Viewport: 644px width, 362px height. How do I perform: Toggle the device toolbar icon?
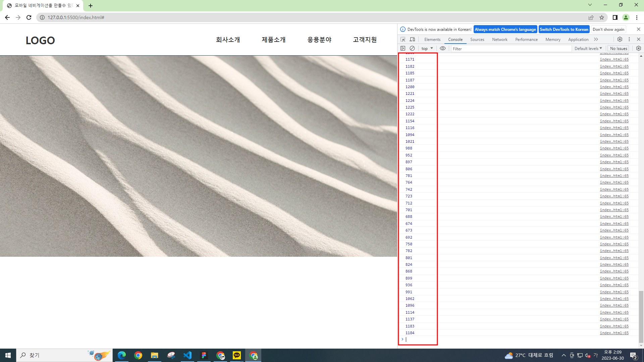point(412,39)
